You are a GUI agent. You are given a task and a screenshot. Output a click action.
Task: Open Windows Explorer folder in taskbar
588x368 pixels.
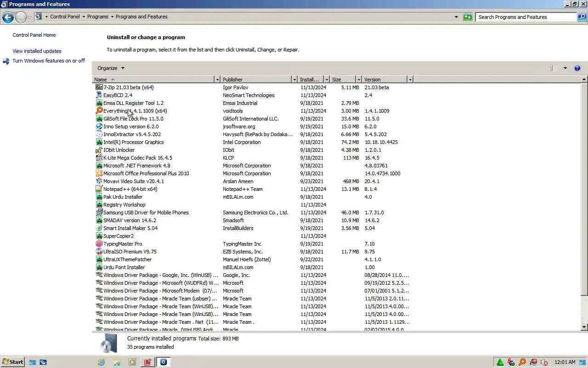pos(117,362)
